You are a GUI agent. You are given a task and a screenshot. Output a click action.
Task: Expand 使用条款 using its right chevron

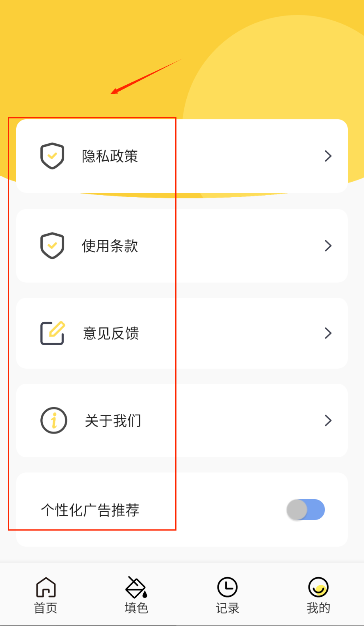328,246
